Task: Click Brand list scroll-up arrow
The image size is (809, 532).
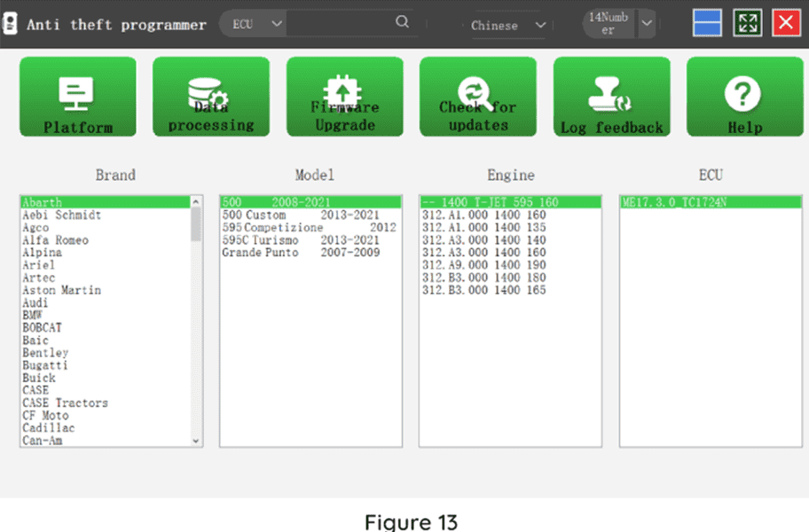Action: [x=195, y=201]
